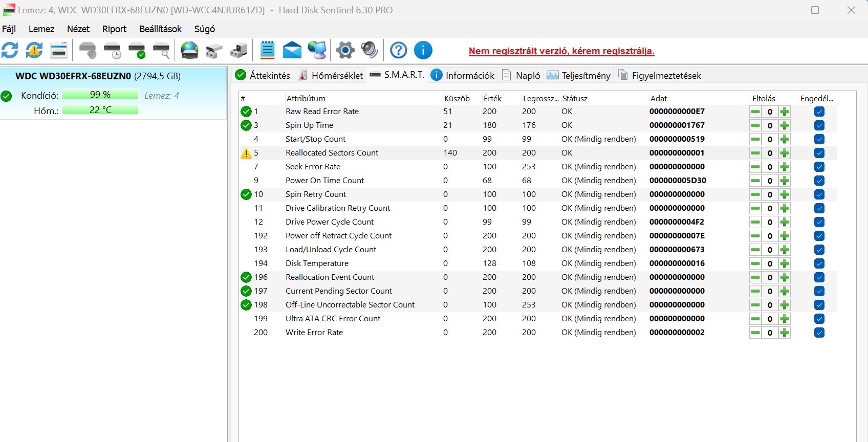Image resolution: width=868 pixels, height=442 pixels.
Task: Toggle enable checkbox for Reallocated Sectors Count
Action: point(819,153)
